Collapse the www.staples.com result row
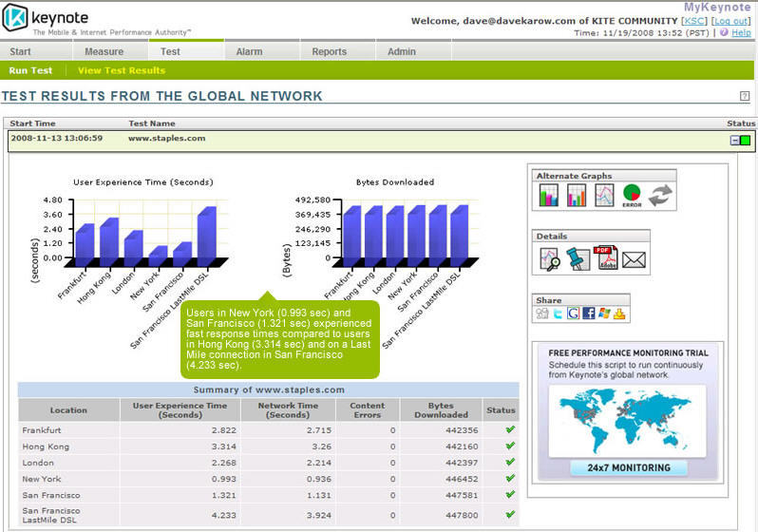The image size is (758, 532). tap(735, 141)
